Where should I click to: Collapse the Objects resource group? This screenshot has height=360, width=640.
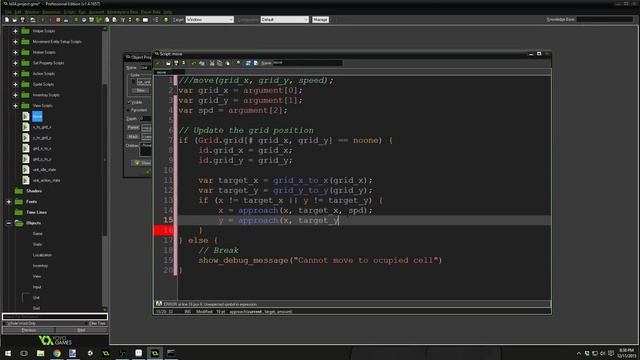click(9, 223)
